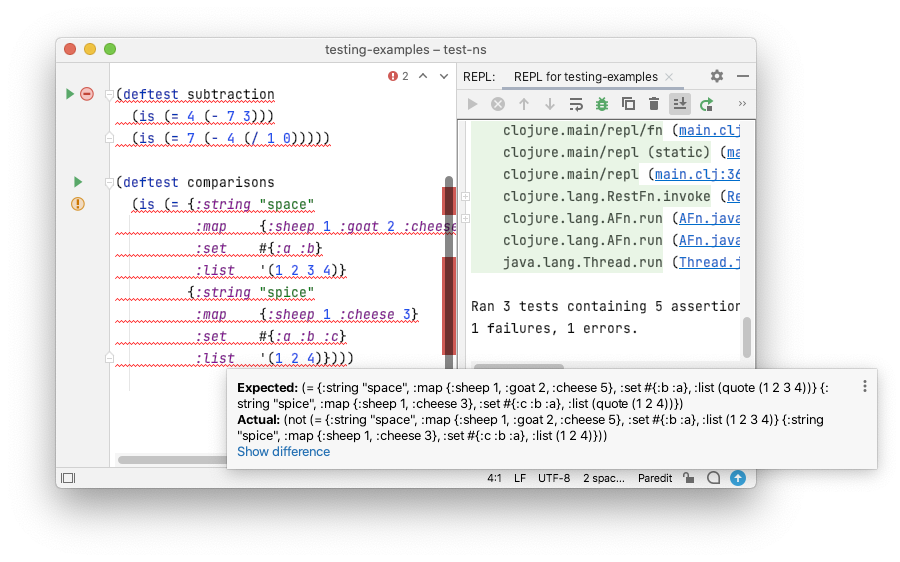The height and width of the screenshot is (562, 900).
Task: Click fold end marker on the :list line
Action: 109,358
